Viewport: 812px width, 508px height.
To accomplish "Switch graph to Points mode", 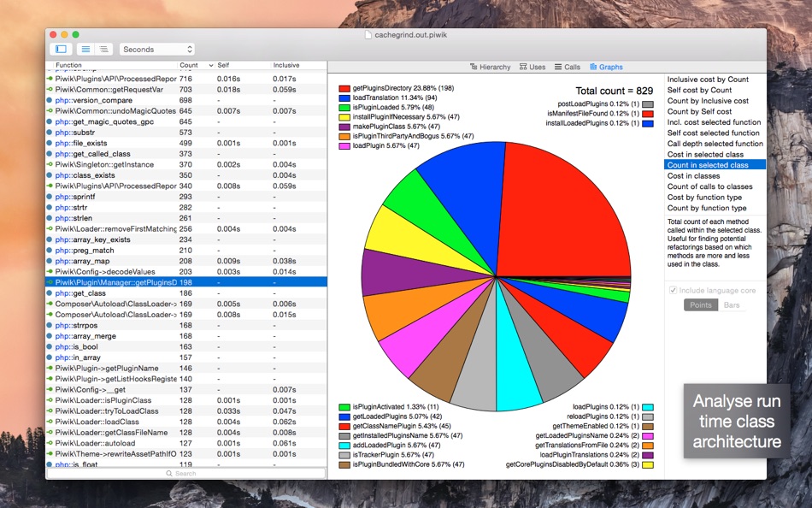I will (x=701, y=304).
